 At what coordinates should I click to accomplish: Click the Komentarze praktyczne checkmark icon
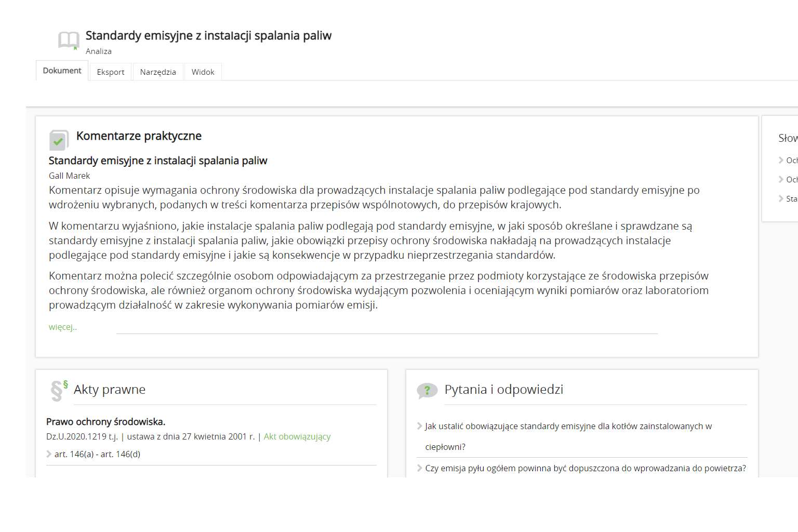coord(58,140)
